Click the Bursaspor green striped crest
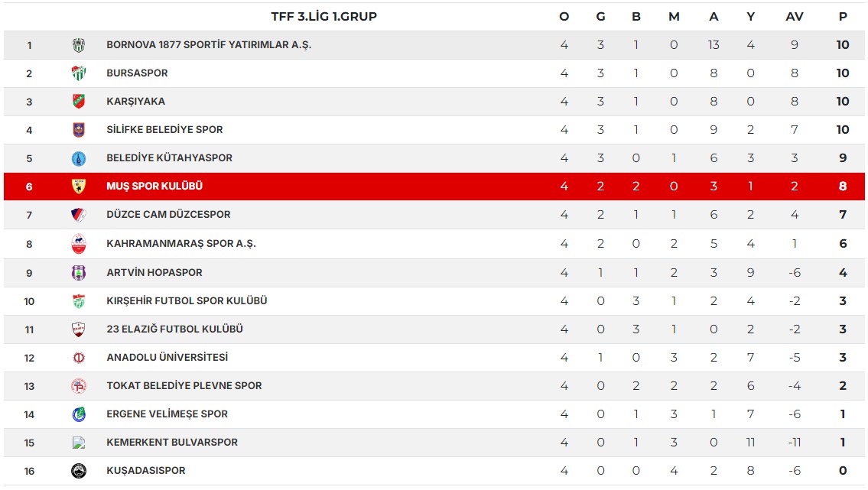The width and height of the screenshot is (868, 490). click(79, 73)
